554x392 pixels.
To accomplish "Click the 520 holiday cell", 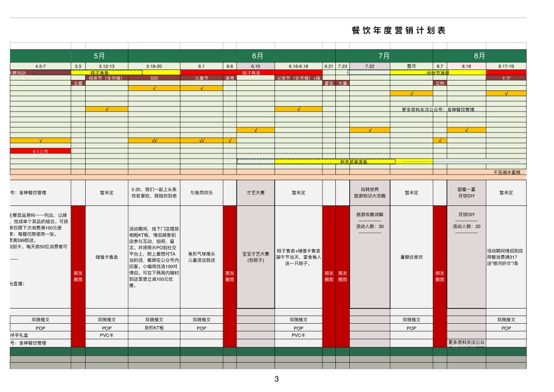I will coord(154,78).
